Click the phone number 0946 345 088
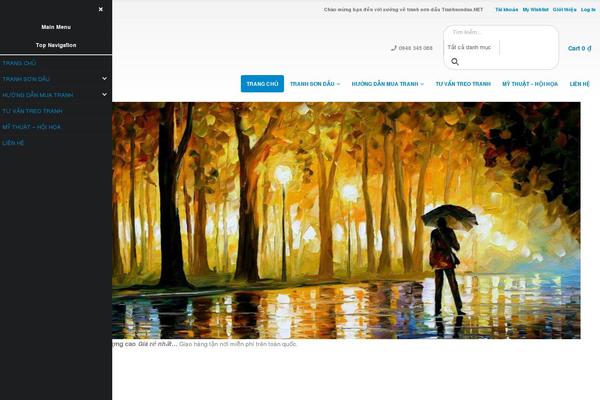Screen dimensions: 600x400 (x=415, y=48)
